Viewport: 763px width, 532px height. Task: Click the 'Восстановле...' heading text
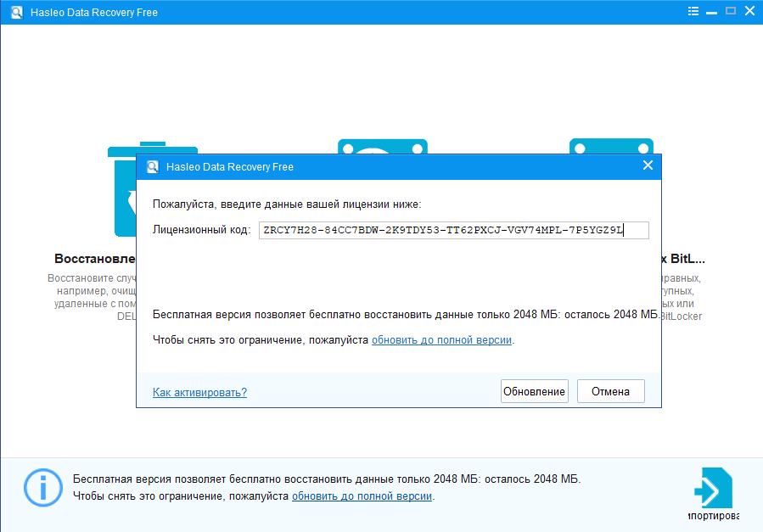pyautogui.click(x=95, y=259)
